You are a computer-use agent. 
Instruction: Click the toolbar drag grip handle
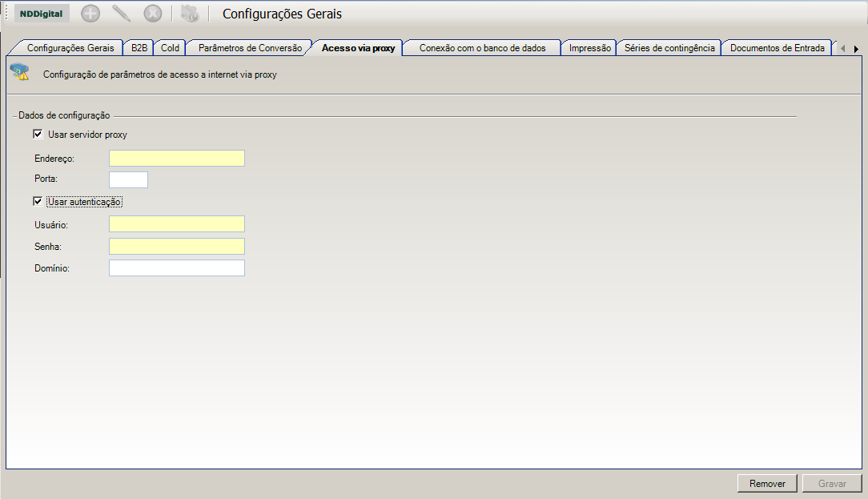coord(6,14)
